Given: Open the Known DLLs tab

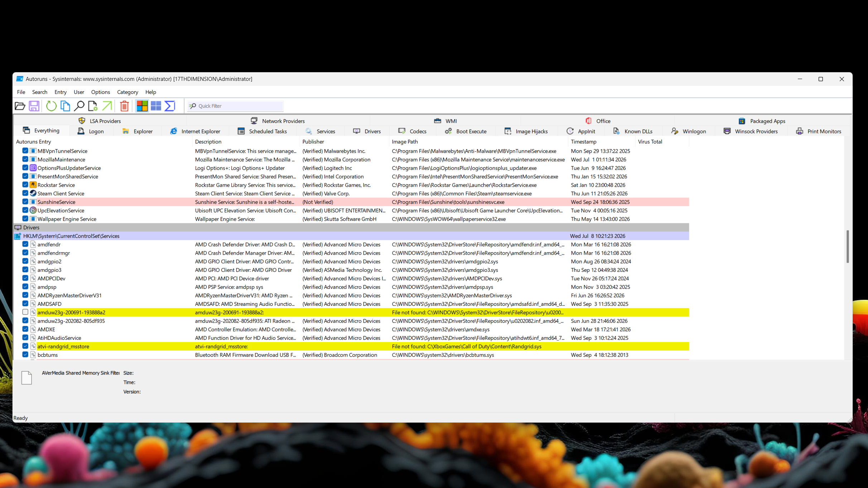Looking at the screenshot, I should coord(633,131).
